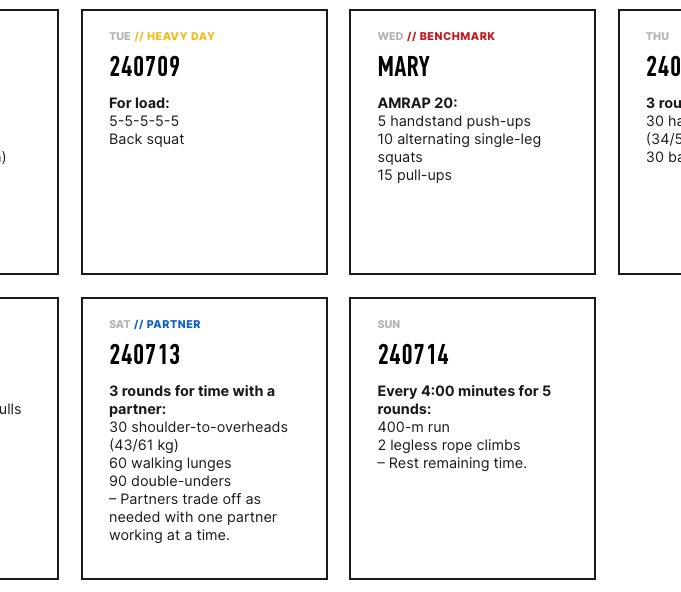Screen dimensions: 681x592
Task: Click the '15 pull-ups' line
Action: pos(414,175)
